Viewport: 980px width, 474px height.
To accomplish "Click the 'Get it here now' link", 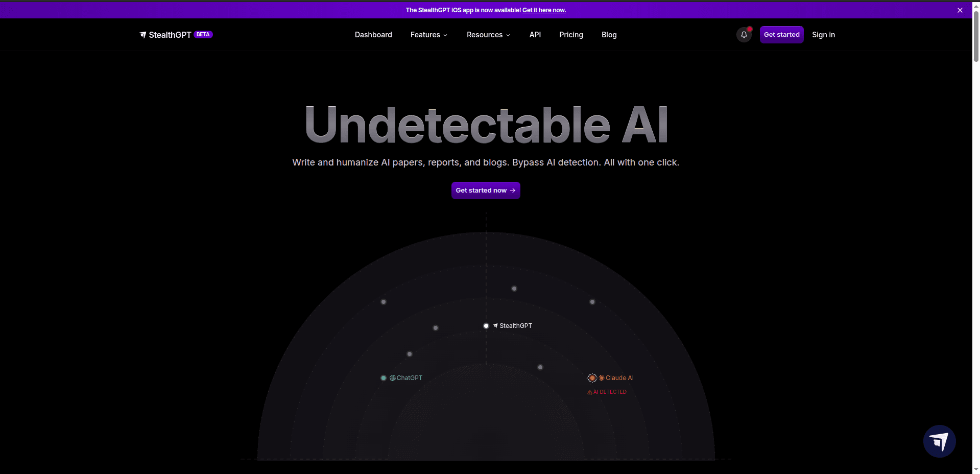I will point(544,10).
